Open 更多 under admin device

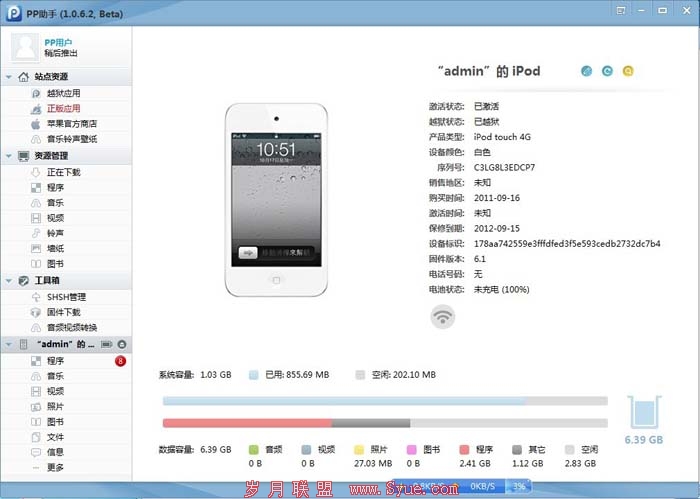click(x=55, y=467)
